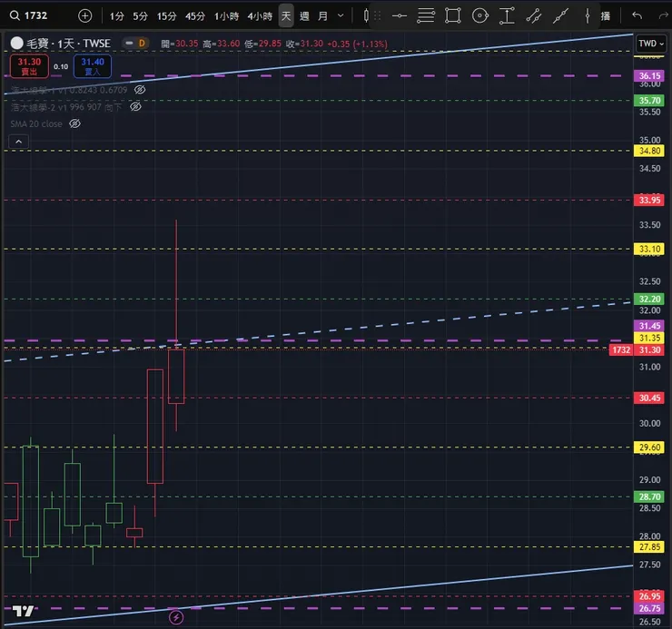Switch to the 1分 timeframe
This screenshot has height=629, width=672.
(116, 16)
